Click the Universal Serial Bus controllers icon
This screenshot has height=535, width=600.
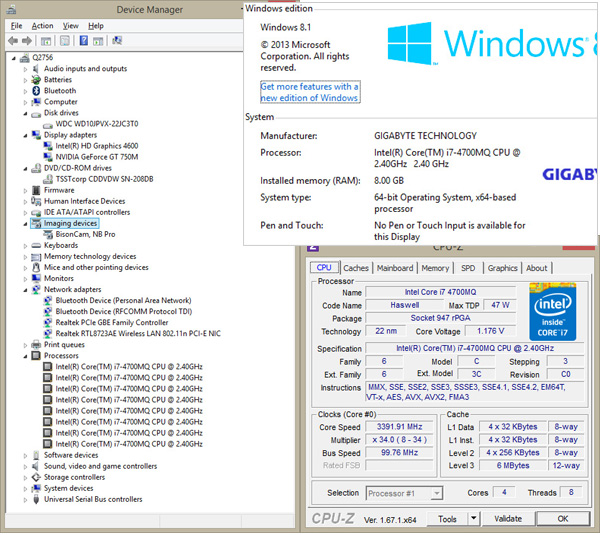36,499
